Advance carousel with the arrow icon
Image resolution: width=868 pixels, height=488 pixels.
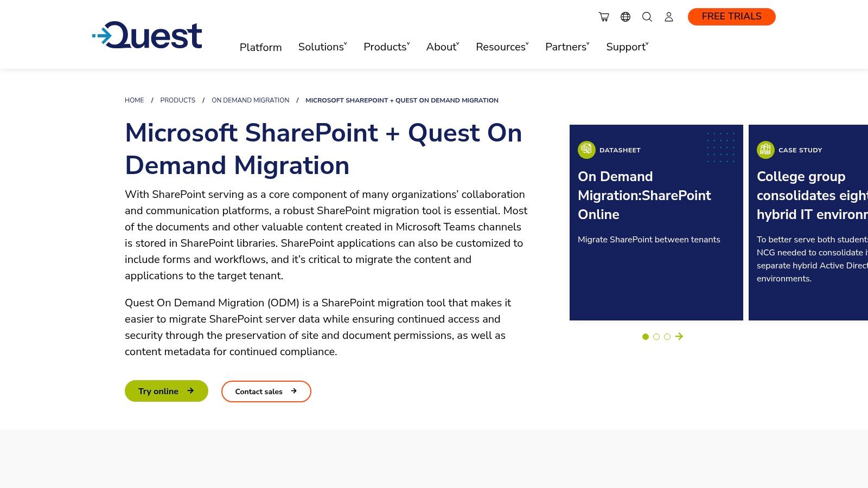(679, 337)
